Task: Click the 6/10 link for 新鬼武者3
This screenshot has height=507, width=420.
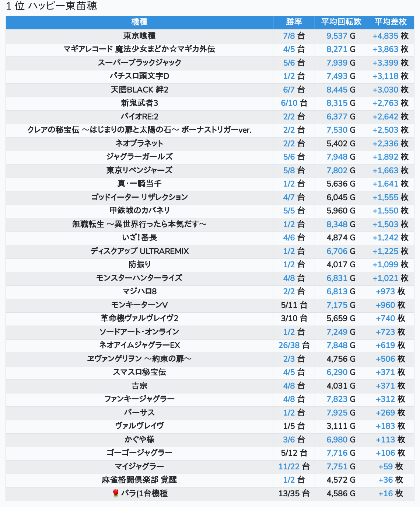Action: pyautogui.click(x=289, y=103)
